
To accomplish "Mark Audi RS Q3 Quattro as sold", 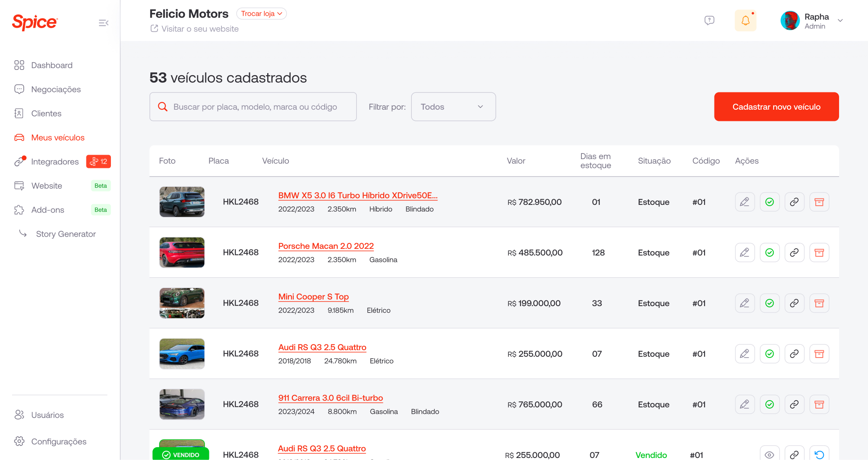I will [x=770, y=354].
